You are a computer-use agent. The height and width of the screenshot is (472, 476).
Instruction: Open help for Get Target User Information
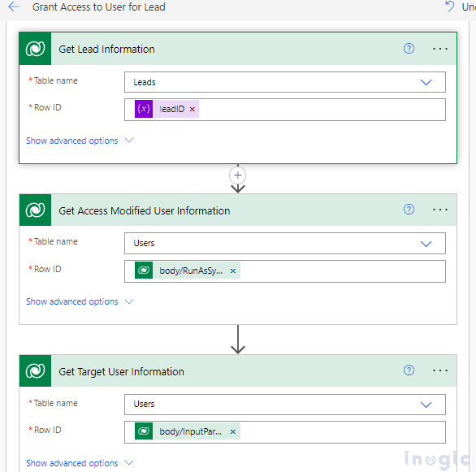409,370
